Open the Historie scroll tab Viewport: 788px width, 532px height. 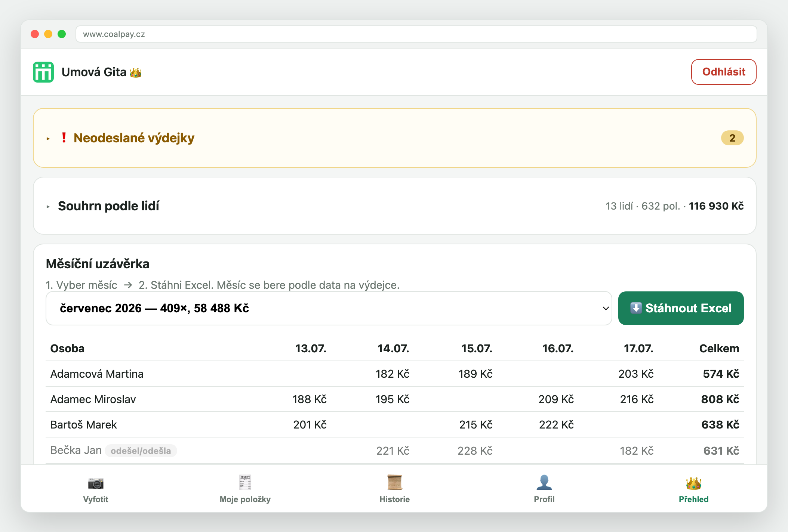coord(395,489)
